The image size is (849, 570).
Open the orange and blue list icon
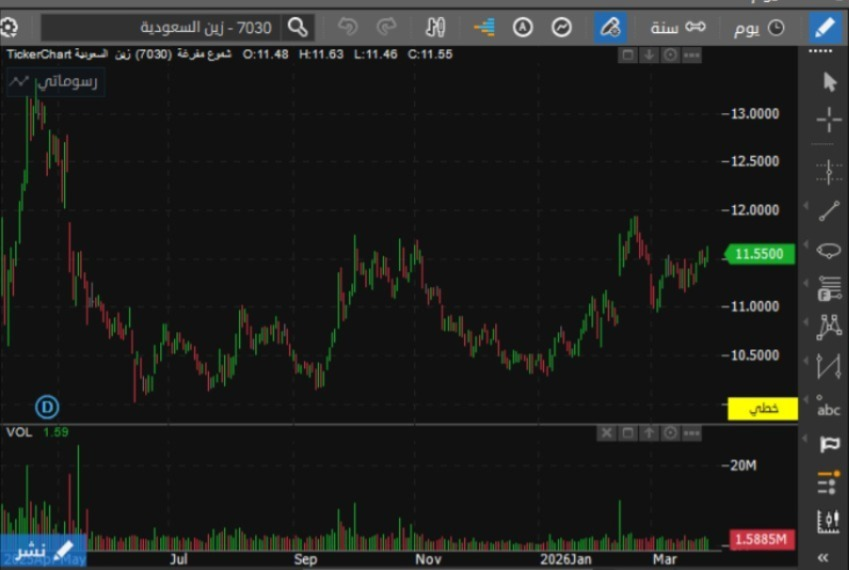click(484, 27)
